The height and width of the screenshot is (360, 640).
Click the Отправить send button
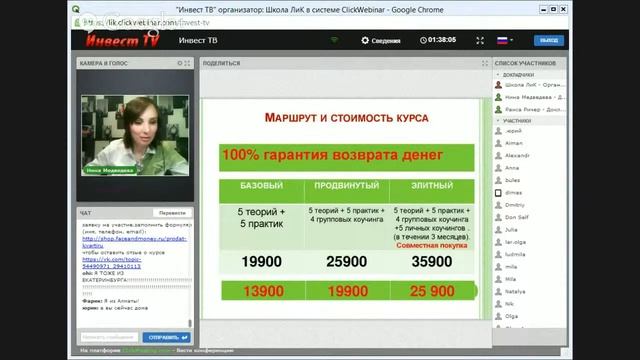pos(167,338)
